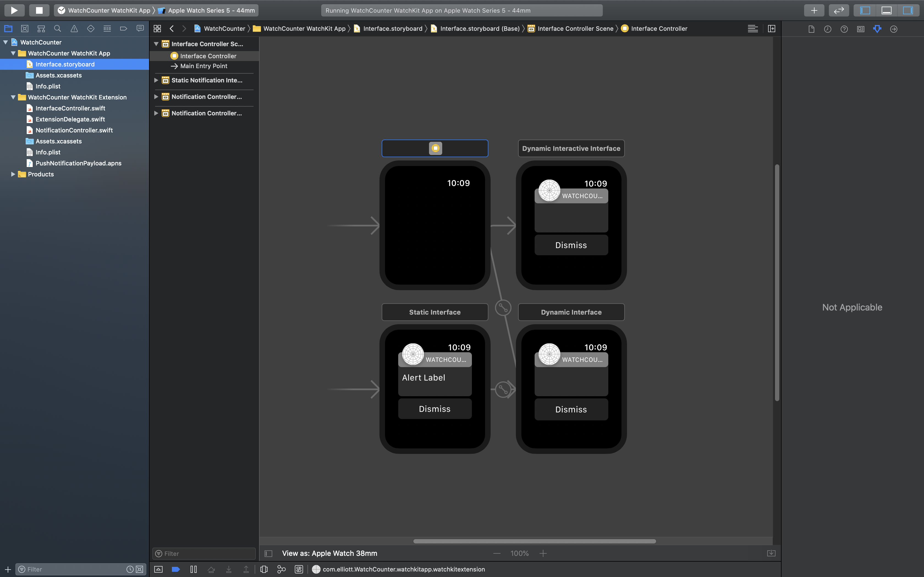This screenshot has width=924, height=577.
Task: Click View as: Apple Watch 38mm
Action: [x=329, y=553]
